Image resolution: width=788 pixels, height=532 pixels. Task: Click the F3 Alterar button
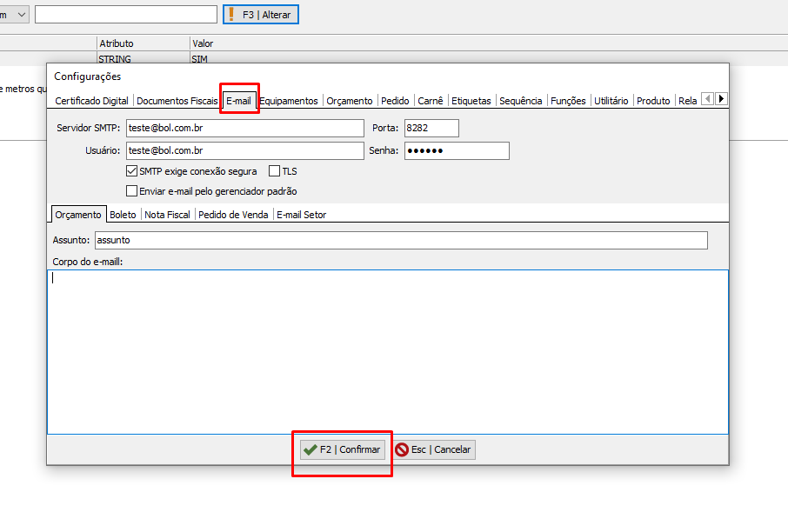pyautogui.click(x=261, y=15)
